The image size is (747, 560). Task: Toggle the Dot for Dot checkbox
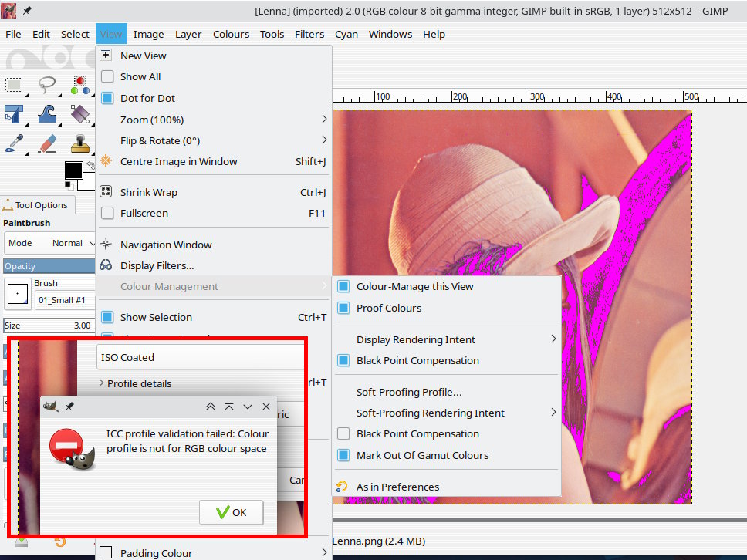coord(108,98)
